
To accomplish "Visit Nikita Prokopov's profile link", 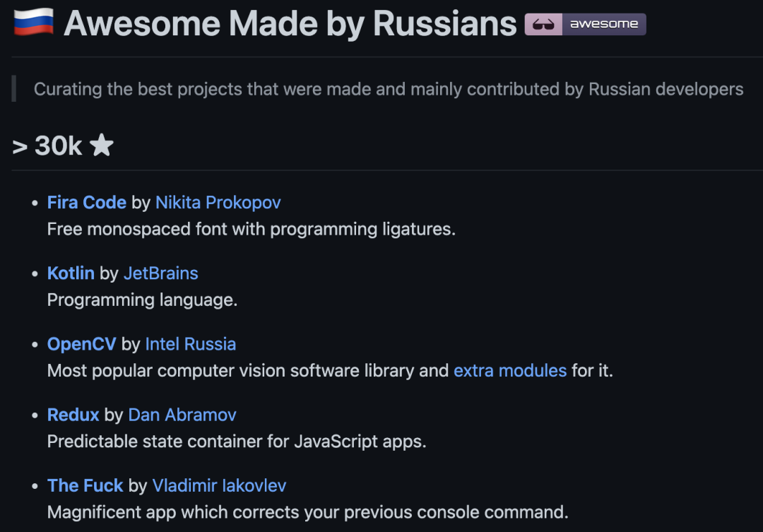I will click(x=218, y=203).
